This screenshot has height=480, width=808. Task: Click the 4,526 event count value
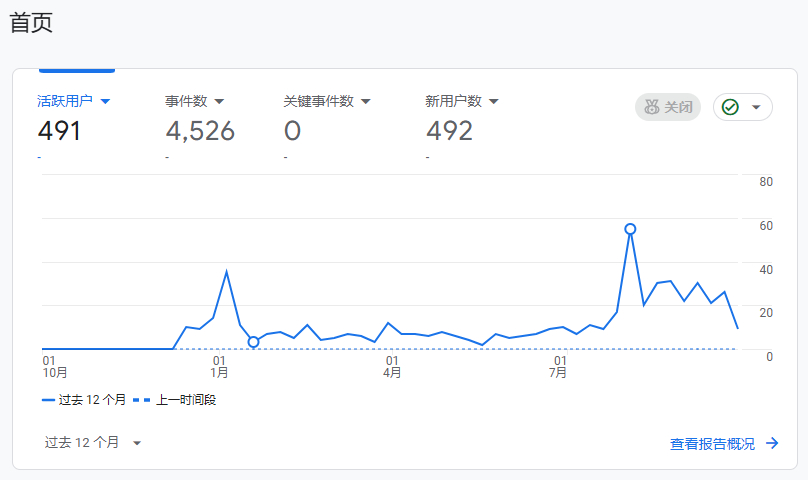[x=200, y=131]
